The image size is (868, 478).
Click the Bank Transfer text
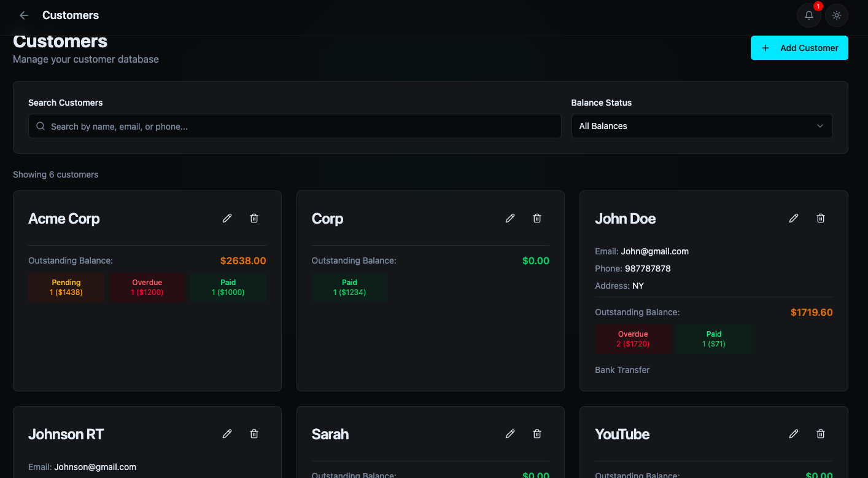coord(622,370)
